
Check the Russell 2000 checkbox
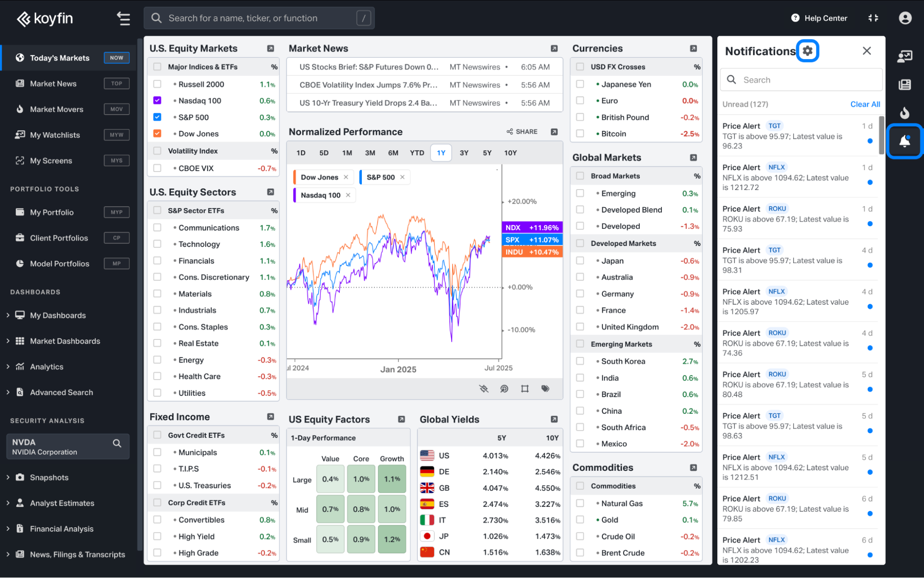pos(157,84)
